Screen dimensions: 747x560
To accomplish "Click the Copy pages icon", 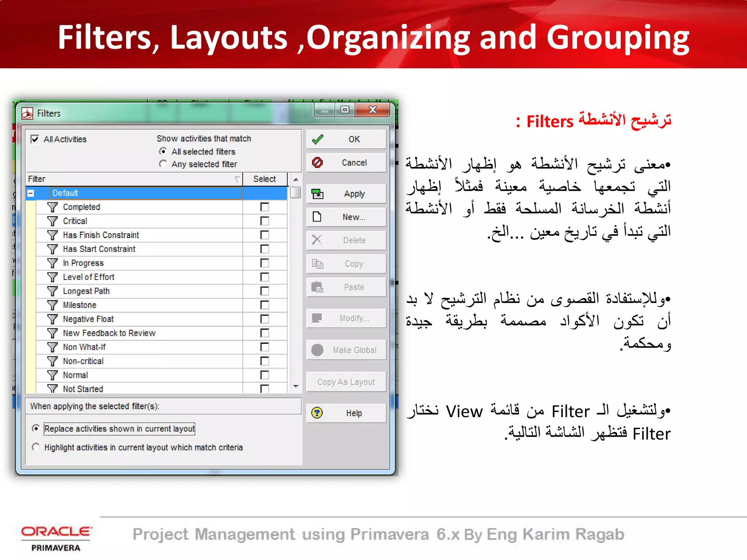I will 317,264.
